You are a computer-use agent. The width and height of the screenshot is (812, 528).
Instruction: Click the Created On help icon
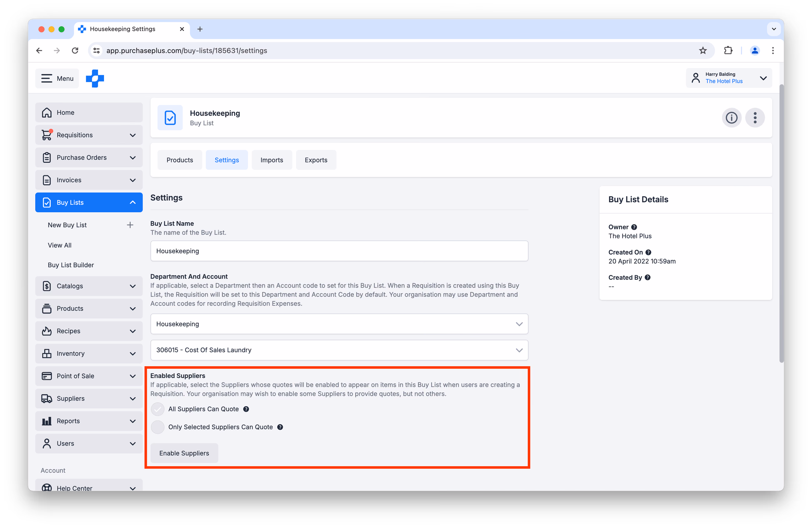tap(648, 252)
